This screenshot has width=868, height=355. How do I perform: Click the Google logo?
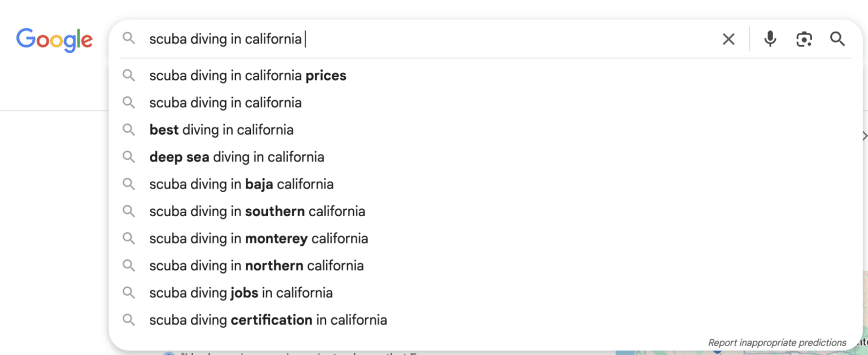[x=54, y=40]
